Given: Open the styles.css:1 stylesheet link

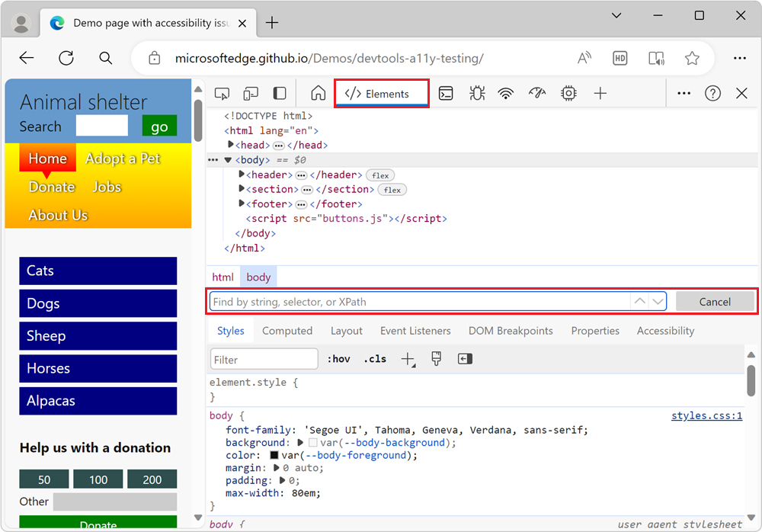Looking at the screenshot, I should pyautogui.click(x=706, y=415).
